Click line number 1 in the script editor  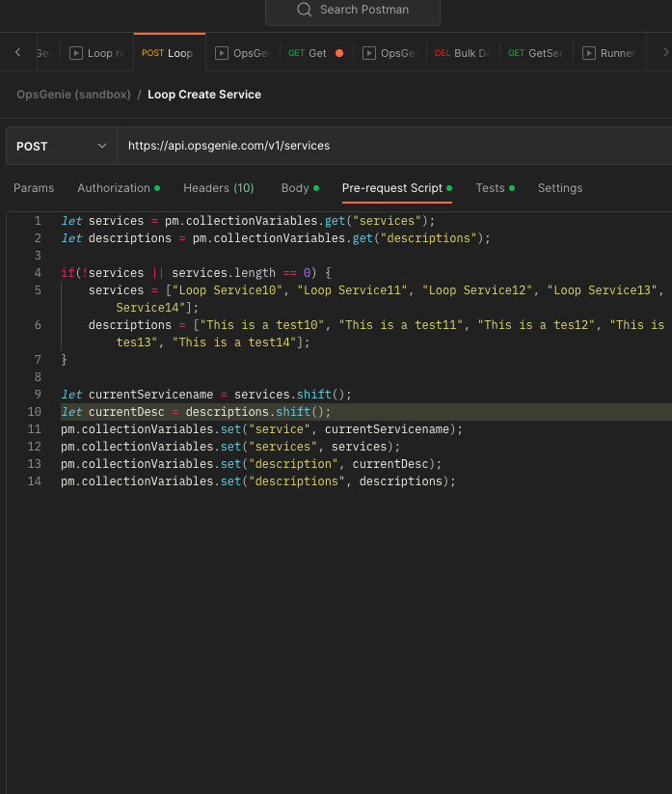[38, 221]
